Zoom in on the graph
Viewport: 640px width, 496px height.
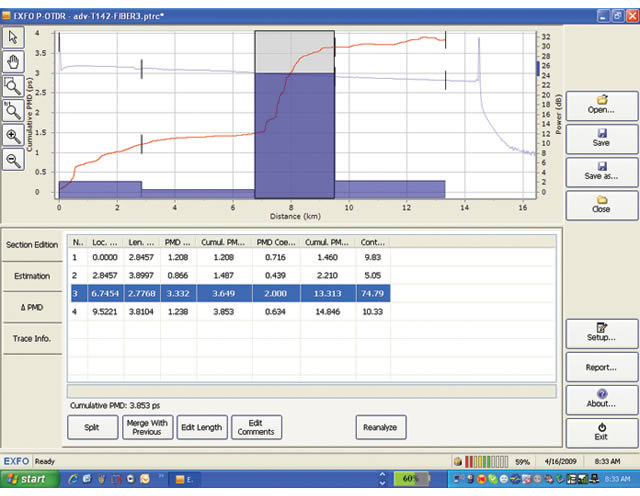pyautogui.click(x=13, y=135)
